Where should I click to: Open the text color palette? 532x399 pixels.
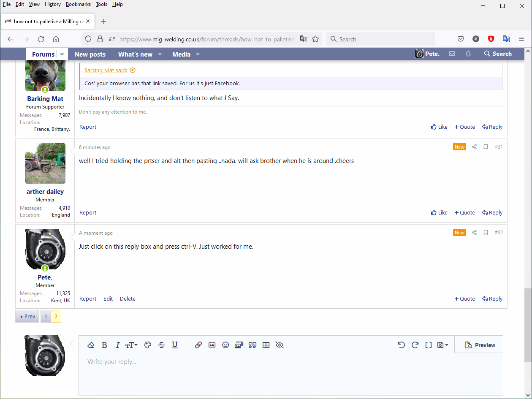[147, 345]
